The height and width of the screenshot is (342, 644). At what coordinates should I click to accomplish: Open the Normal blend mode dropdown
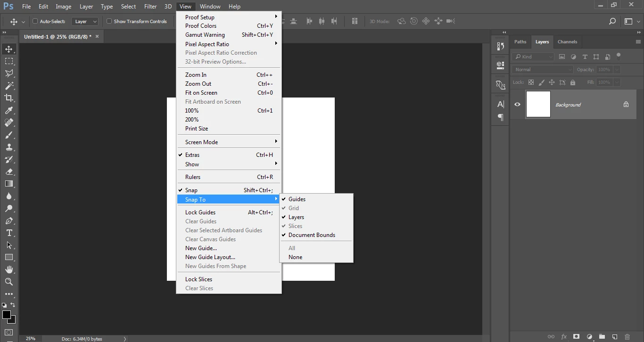(x=543, y=69)
